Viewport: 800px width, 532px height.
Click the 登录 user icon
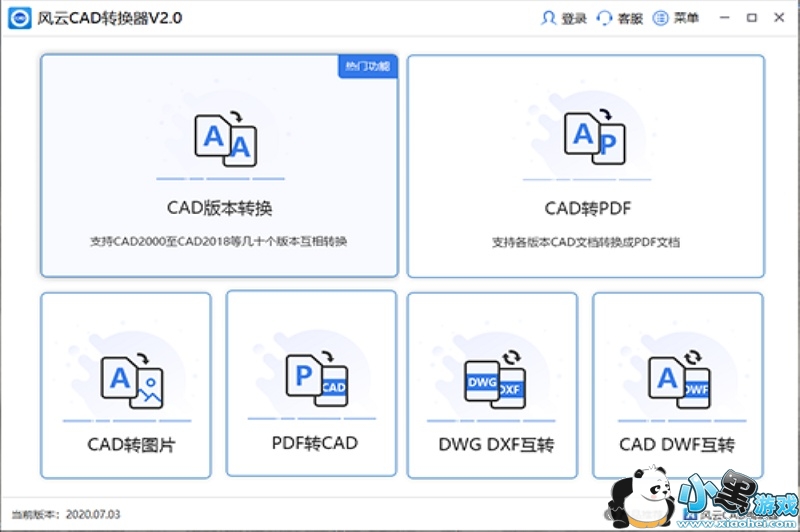tap(548, 18)
